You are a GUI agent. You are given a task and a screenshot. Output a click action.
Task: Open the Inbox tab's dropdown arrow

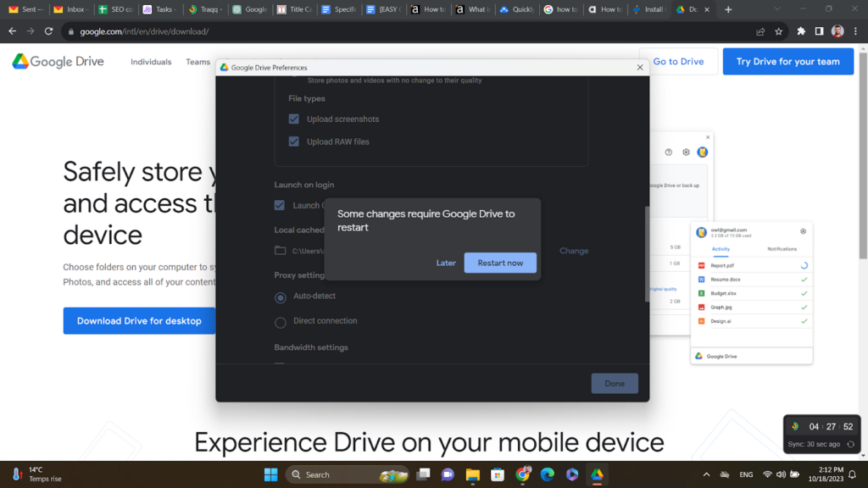[87, 9]
